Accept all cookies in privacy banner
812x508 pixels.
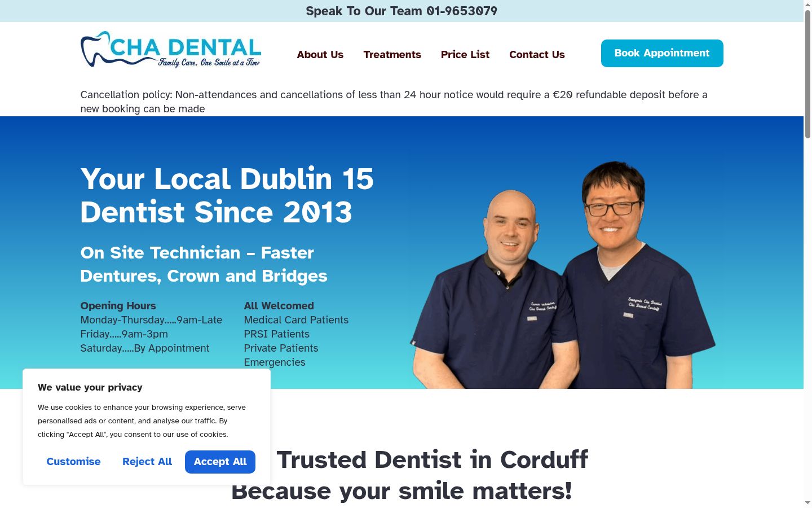(x=220, y=462)
